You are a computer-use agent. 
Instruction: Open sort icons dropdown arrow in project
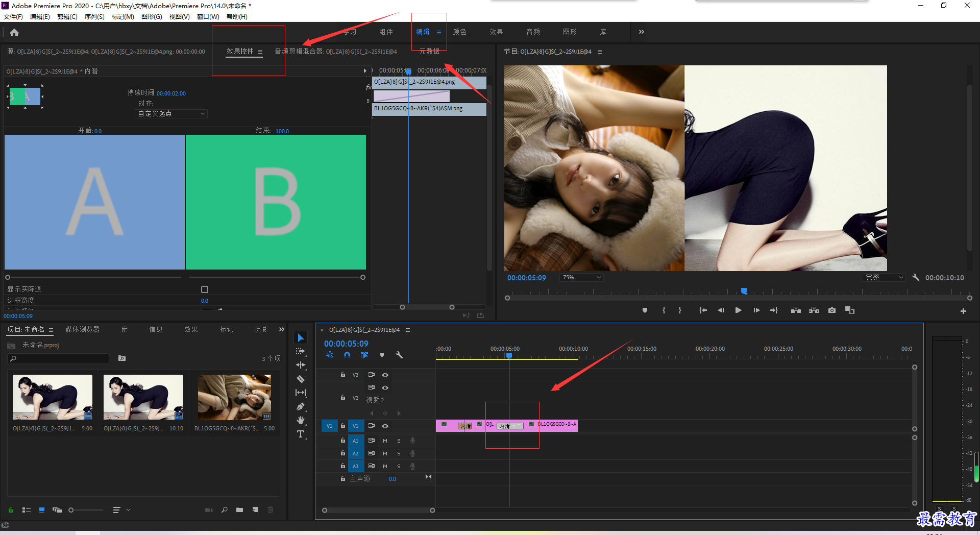click(x=128, y=510)
